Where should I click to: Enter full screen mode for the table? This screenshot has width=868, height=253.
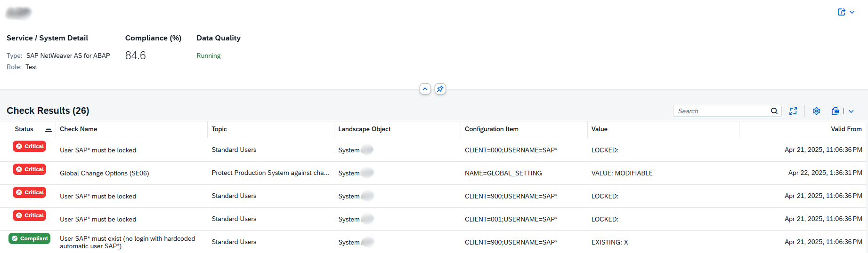[x=793, y=111]
